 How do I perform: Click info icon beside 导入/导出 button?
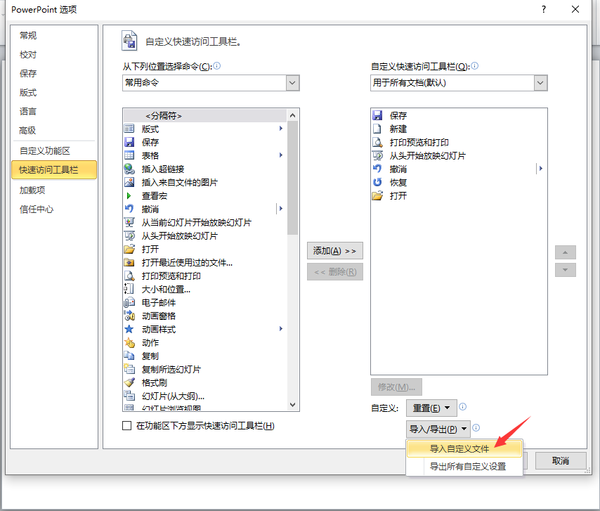click(476, 428)
